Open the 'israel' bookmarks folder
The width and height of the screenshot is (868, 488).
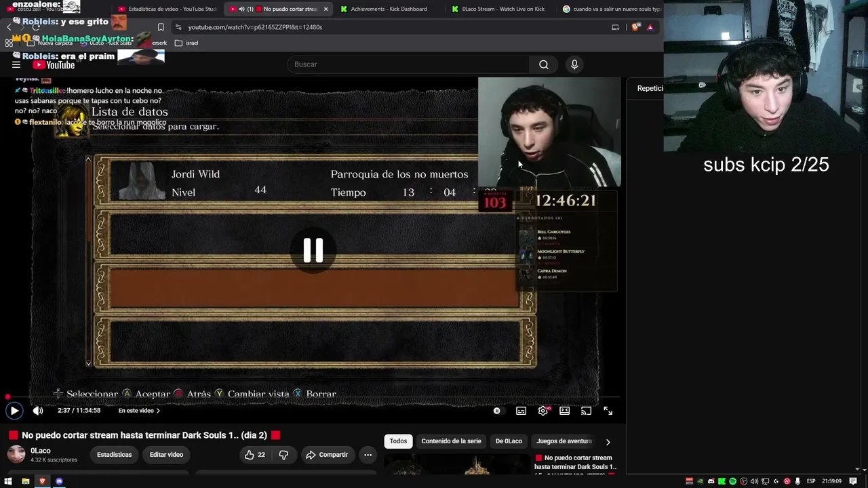click(187, 43)
